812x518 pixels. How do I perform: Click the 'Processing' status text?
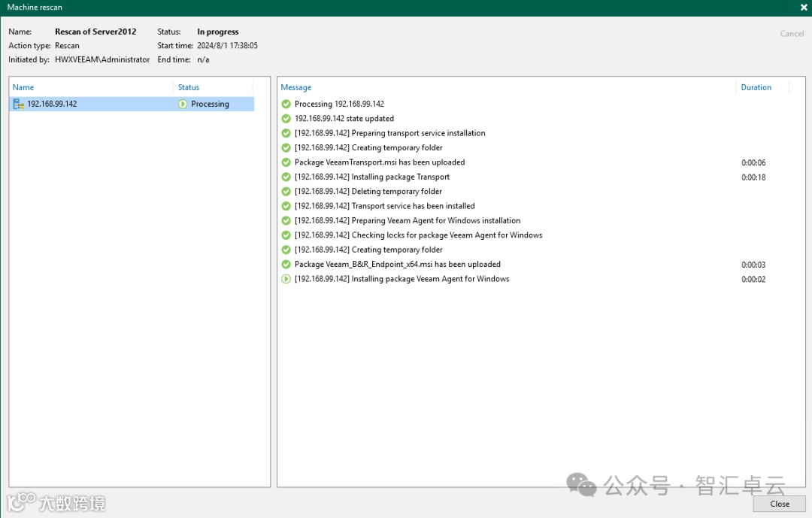tap(210, 104)
